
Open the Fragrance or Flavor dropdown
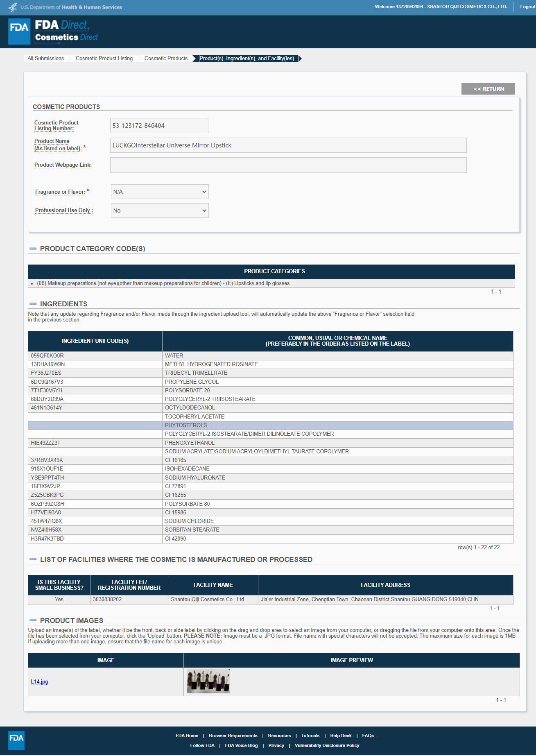tap(160, 192)
